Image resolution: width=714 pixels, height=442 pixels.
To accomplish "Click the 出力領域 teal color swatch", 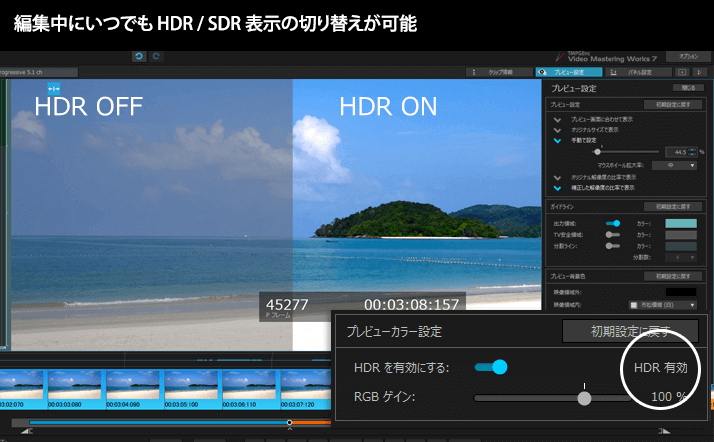I will 681,224.
